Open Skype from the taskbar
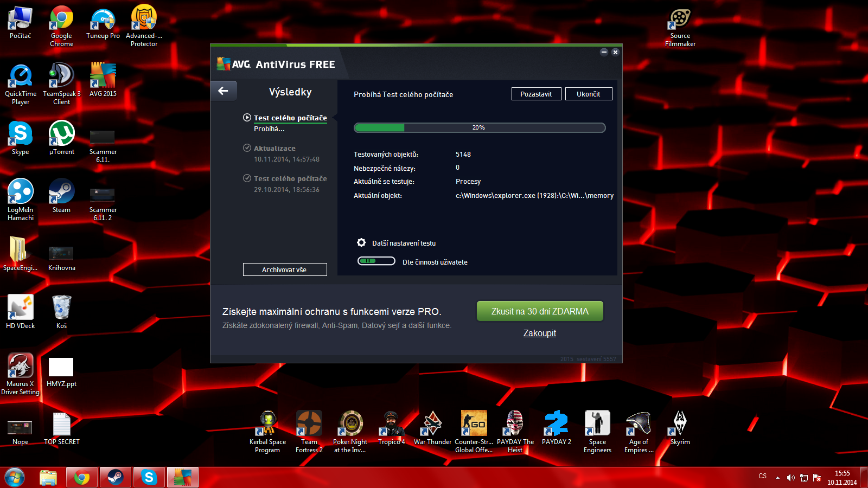The image size is (868, 488). point(149,478)
